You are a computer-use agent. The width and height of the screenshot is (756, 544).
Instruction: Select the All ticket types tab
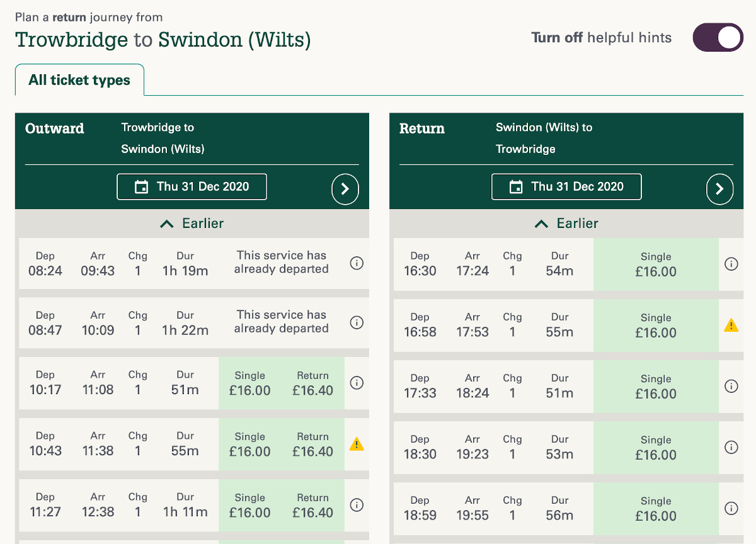(x=79, y=81)
